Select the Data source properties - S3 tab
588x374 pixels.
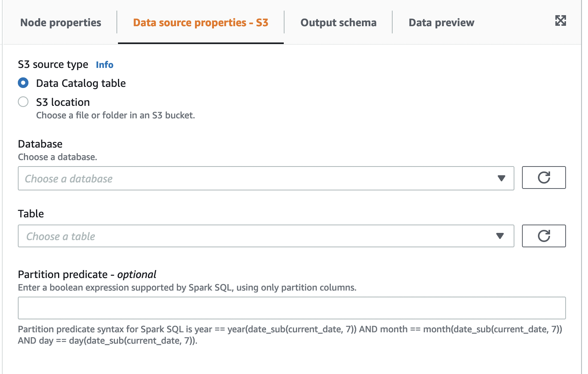[201, 23]
